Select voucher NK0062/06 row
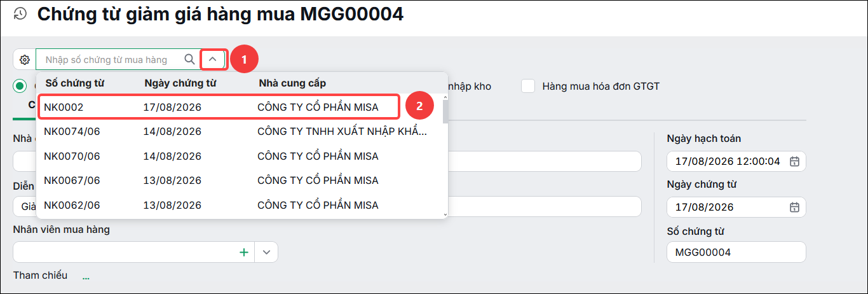 (x=240, y=205)
